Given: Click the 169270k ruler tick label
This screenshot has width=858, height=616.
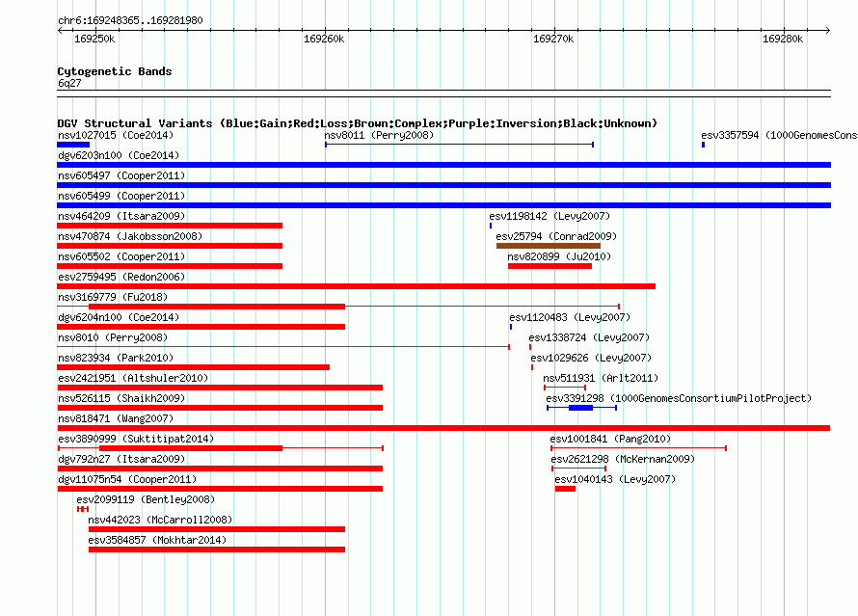Looking at the screenshot, I should [x=553, y=39].
